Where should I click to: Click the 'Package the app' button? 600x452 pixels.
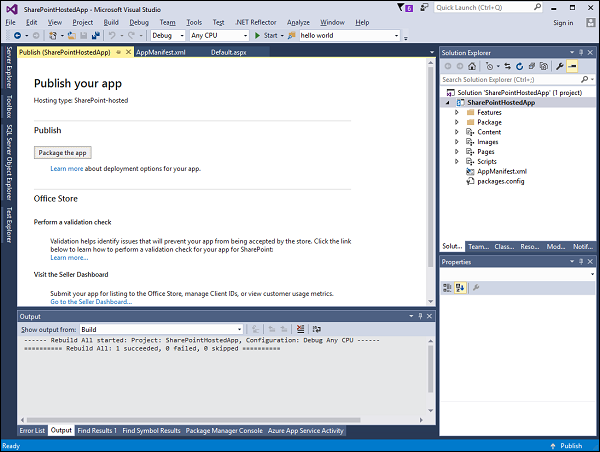[x=62, y=153]
